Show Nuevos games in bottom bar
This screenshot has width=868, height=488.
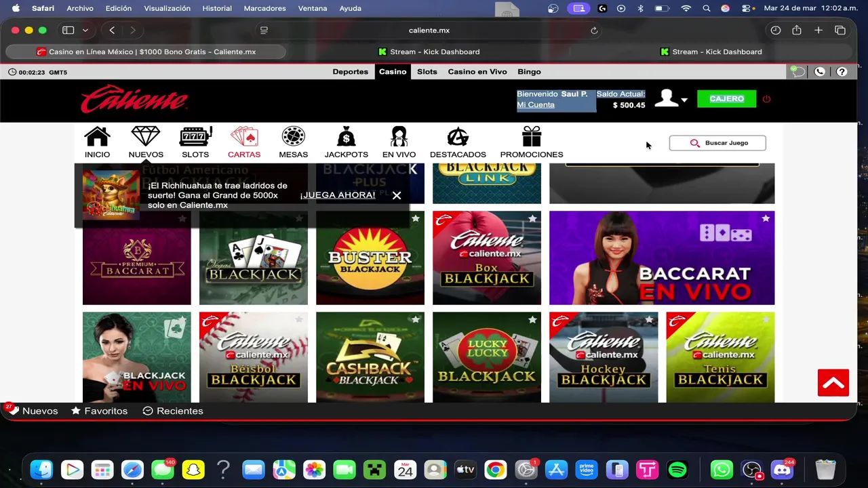point(33,411)
